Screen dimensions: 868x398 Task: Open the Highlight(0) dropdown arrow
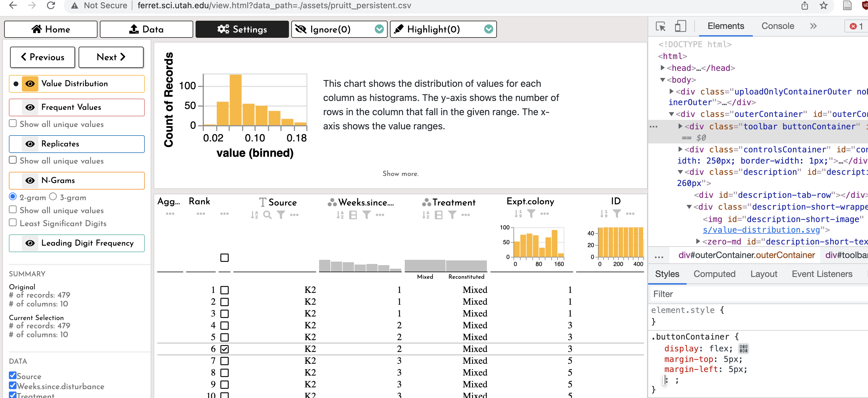[488, 29]
